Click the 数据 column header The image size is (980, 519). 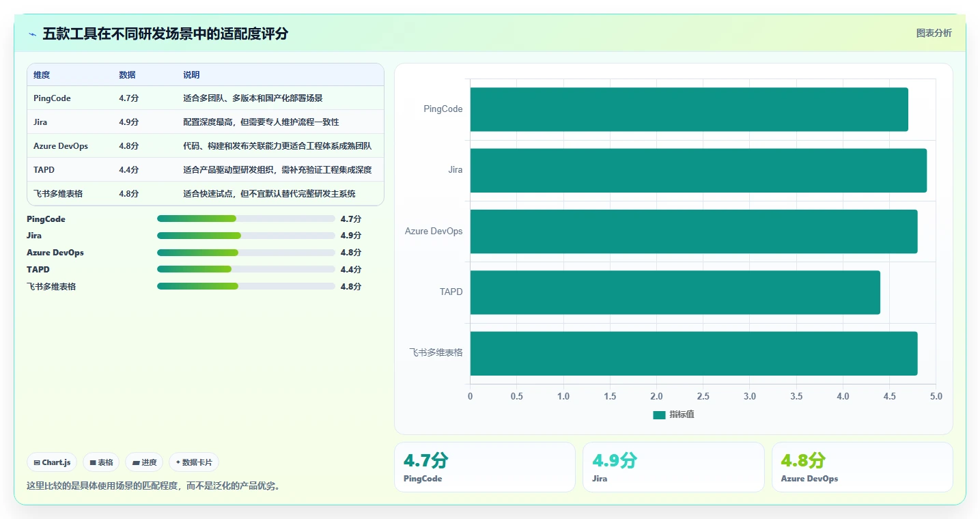tap(127, 75)
